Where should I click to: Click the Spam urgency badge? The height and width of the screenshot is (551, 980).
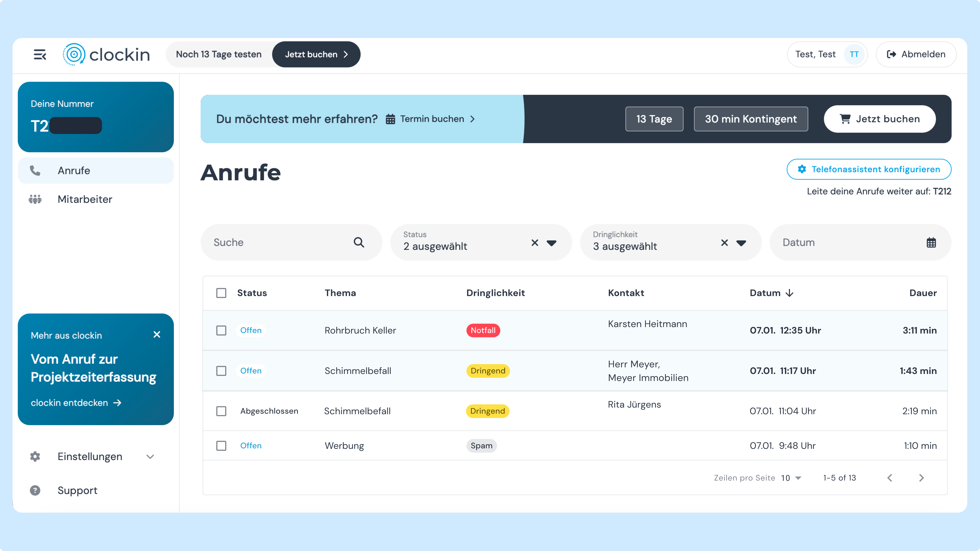481,446
